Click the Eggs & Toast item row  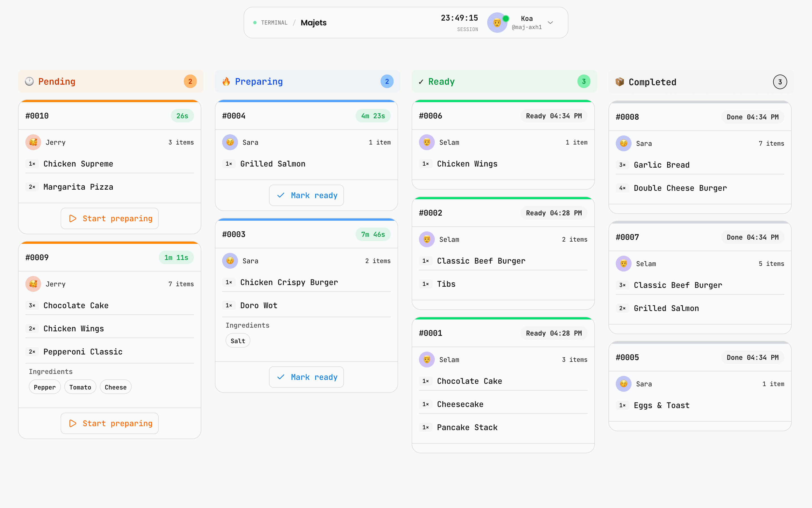tap(700, 405)
